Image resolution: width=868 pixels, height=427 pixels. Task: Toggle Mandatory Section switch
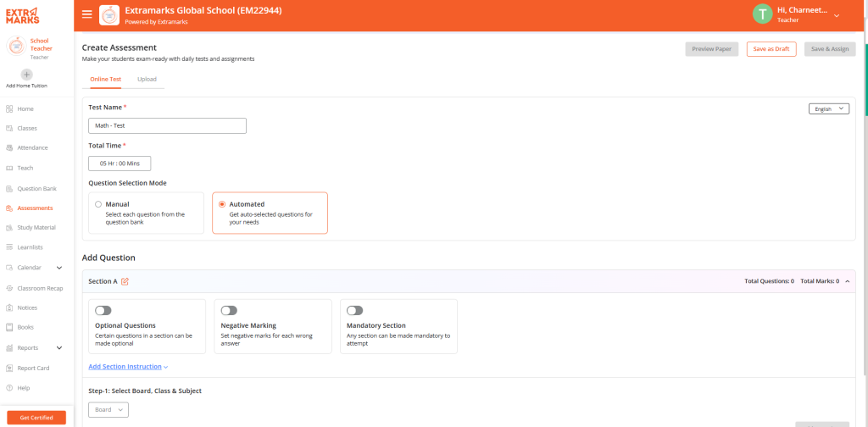(355, 311)
